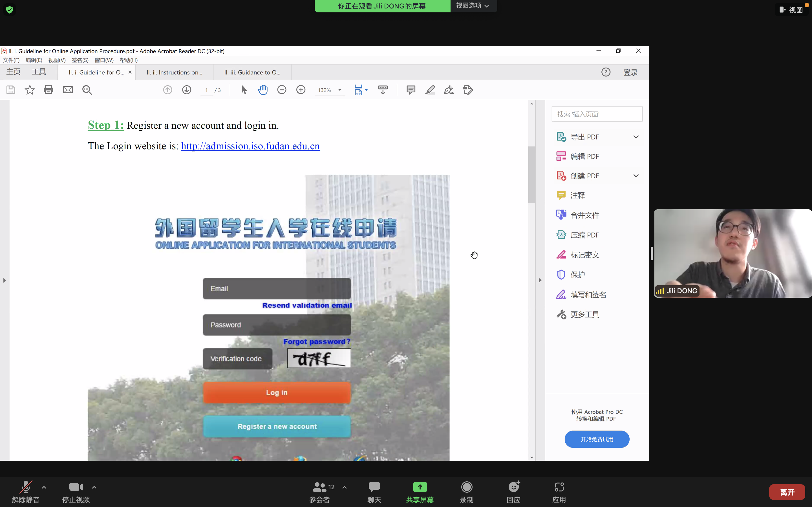Click the Print file icon

point(48,90)
